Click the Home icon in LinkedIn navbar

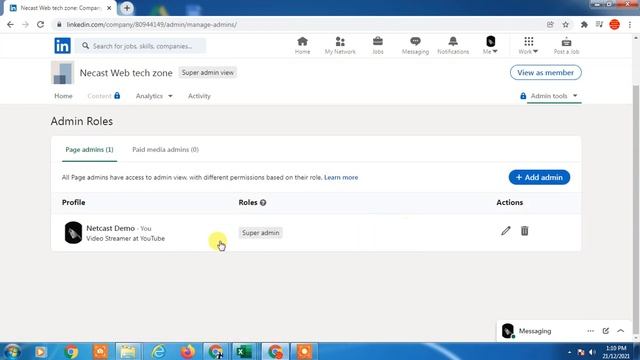[x=302, y=45]
